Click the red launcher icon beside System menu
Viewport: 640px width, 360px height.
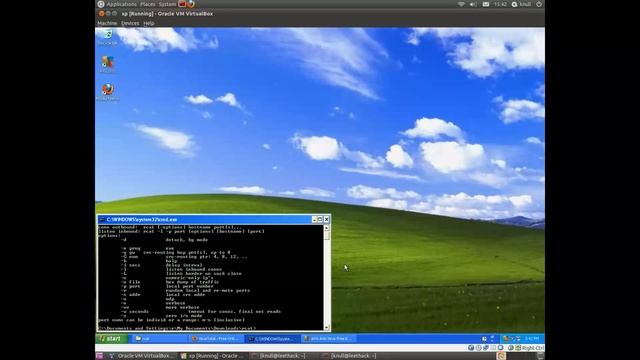[x=182, y=4]
